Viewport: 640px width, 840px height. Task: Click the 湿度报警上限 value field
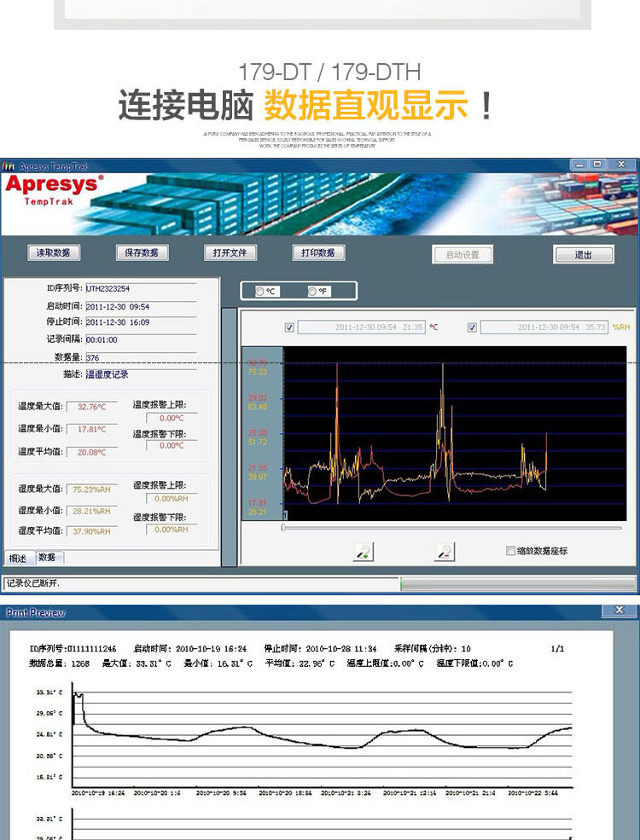click(172, 499)
